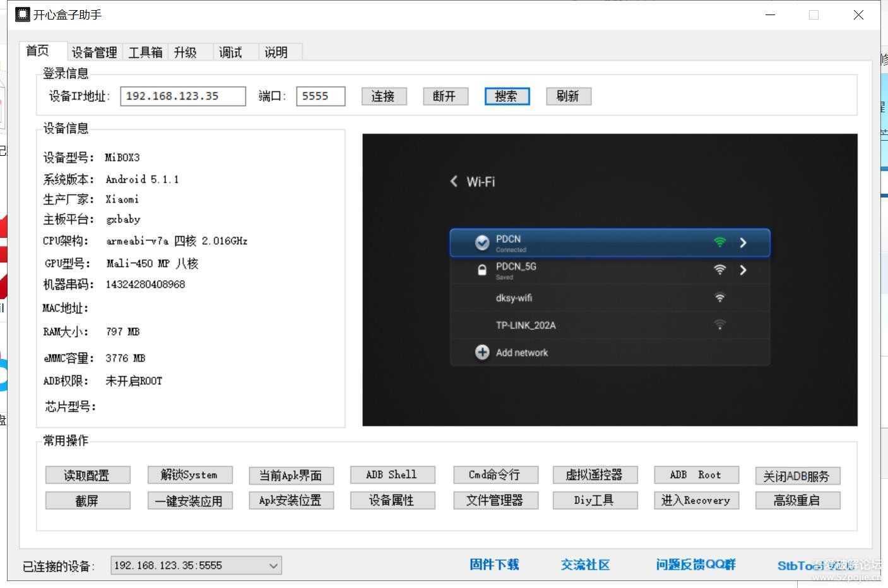888x588 pixels.
Task: Open the 固件下载 firmware download link
Action: [494, 565]
